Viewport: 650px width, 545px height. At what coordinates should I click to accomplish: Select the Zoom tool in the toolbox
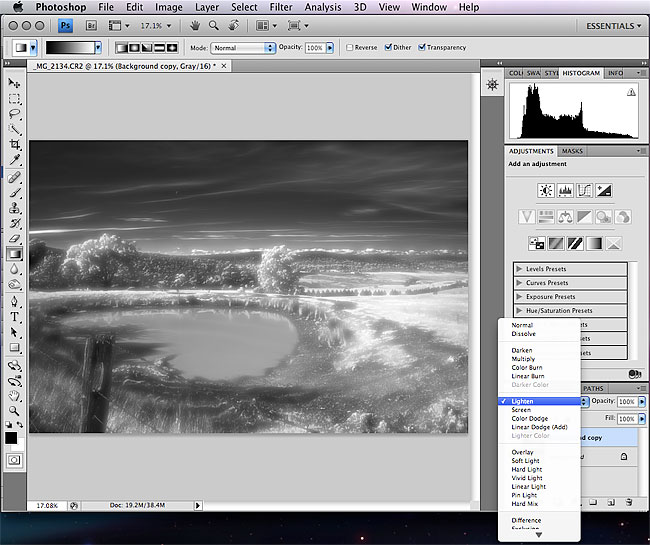coord(14,410)
